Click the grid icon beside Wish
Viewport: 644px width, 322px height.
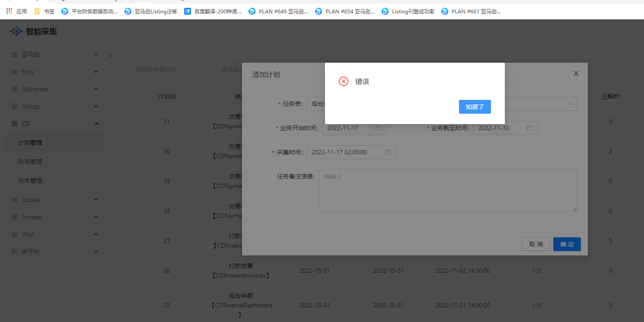pos(14,234)
